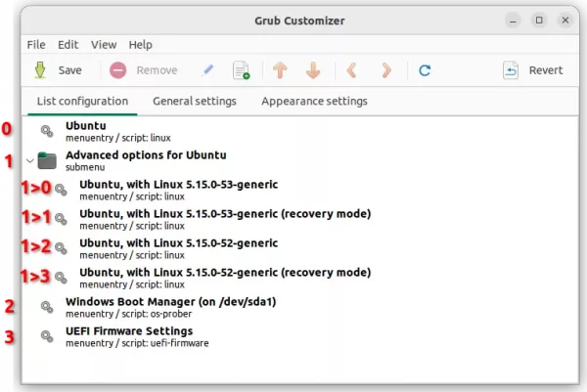
Task: Click gear icon of Ubuntu entry
Action: (47, 131)
